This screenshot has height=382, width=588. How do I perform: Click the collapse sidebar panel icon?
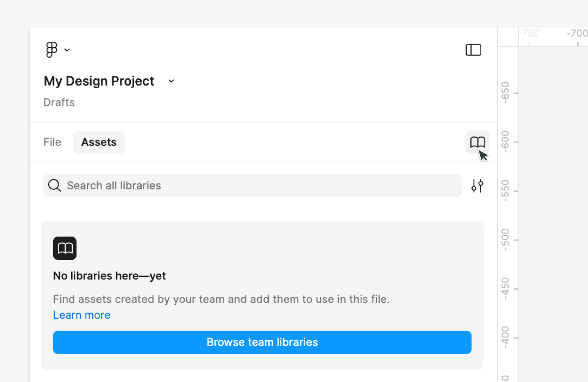click(473, 49)
